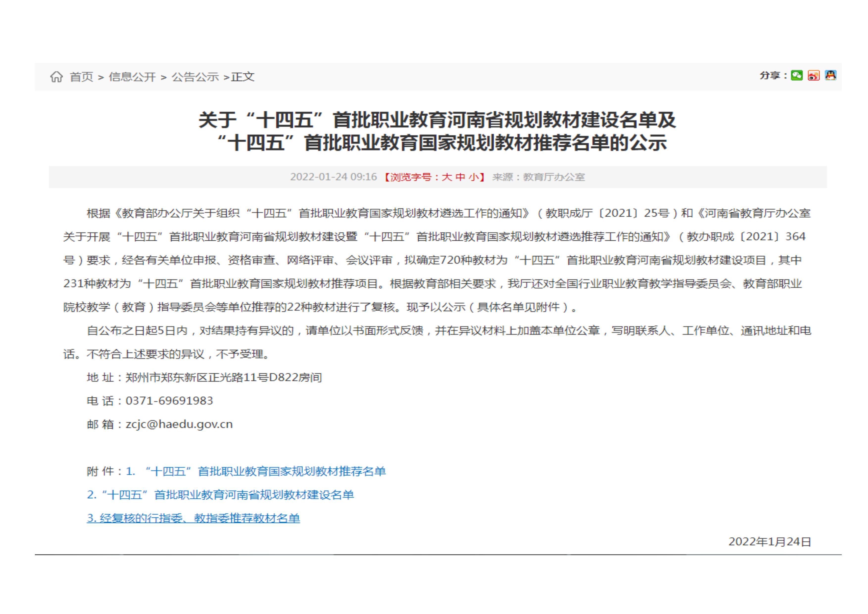
Task: Go to the 信息公开 breadcrumb link
Action: click(132, 77)
